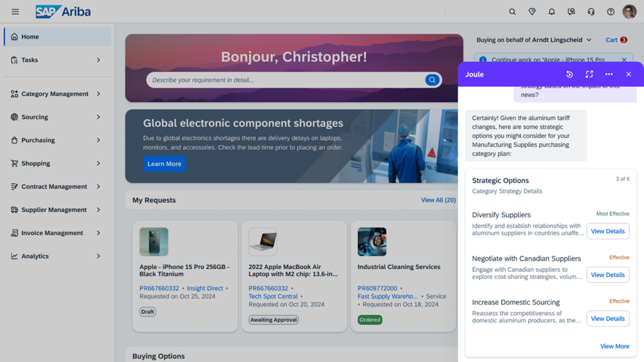Click the headset support icon
The width and height of the screenshot is (644, 362).
point(591,12)
